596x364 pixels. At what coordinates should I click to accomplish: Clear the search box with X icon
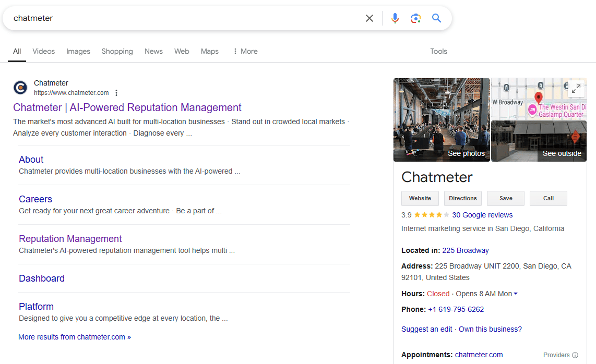tap(369, 18)
